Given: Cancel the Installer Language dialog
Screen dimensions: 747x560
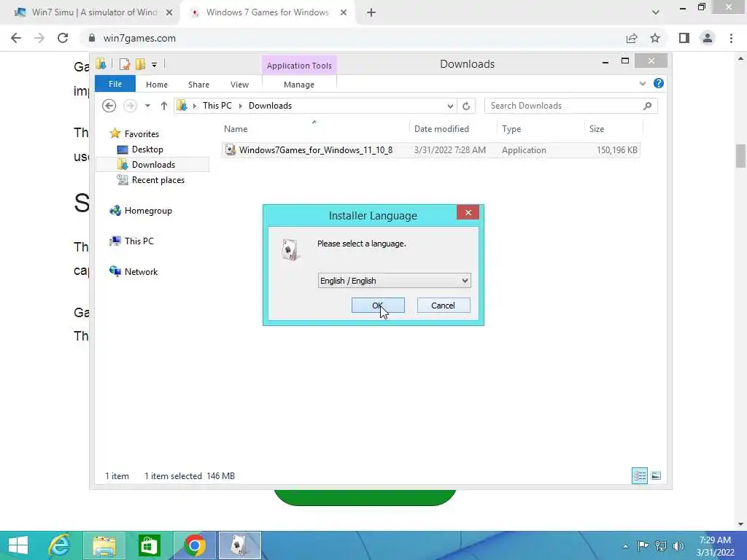Looking at the screenshot, I should [444, 306].
